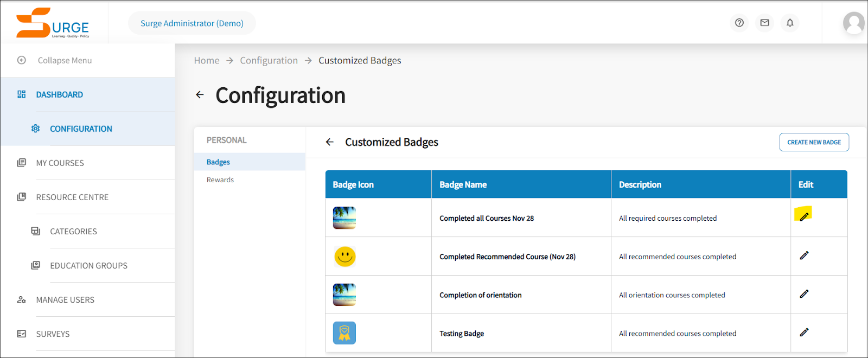The image size is (868, 358).
Task: Open the Configuration gear icon in sidebar
Action: 35,129
